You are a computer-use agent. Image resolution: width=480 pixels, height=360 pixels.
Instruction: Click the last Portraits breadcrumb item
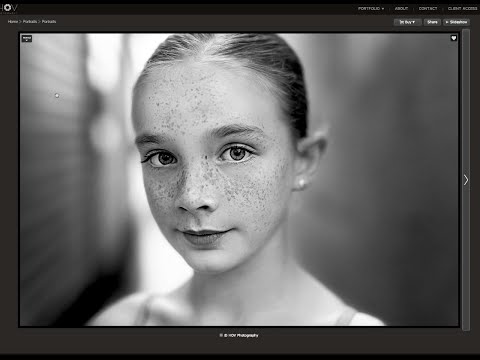pyautogui.click(x=49, y=22)
